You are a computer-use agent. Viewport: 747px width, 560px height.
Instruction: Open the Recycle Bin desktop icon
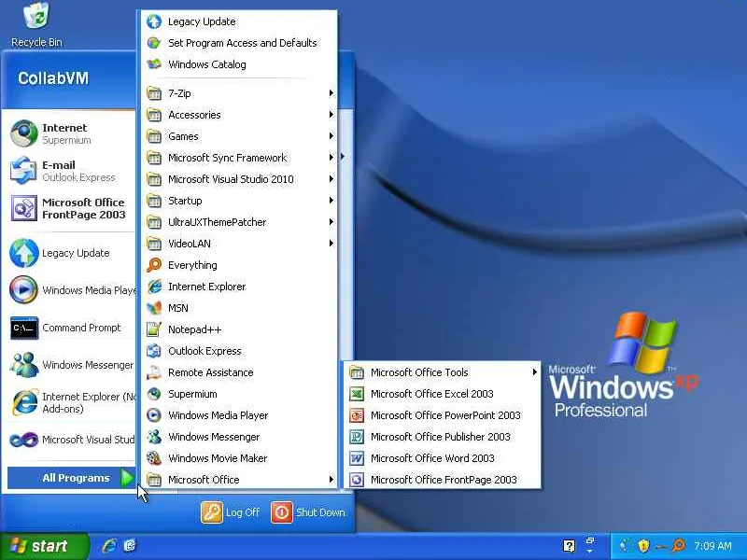tap(36, 24)
